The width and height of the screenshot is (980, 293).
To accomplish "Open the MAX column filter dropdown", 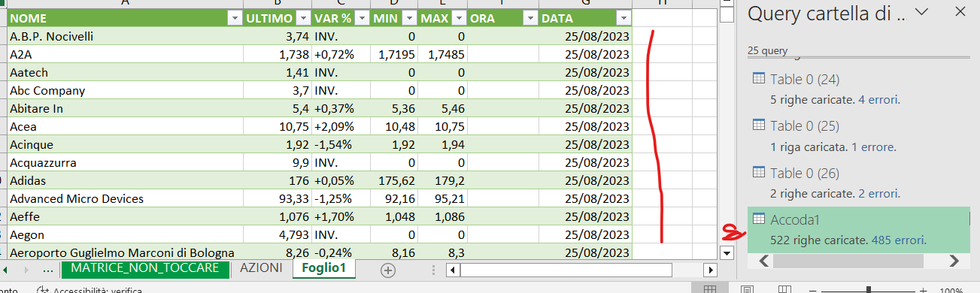I will click(458, 19).
